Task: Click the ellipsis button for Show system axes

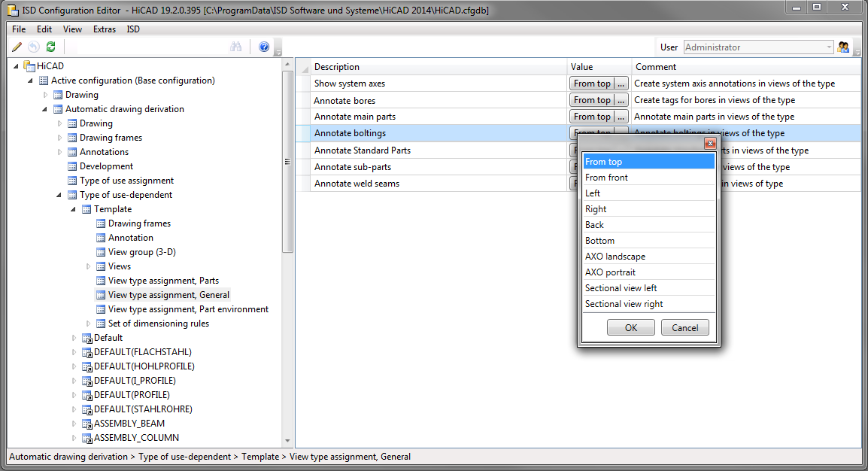Action: pyautogui.click(x=621, y=84)
